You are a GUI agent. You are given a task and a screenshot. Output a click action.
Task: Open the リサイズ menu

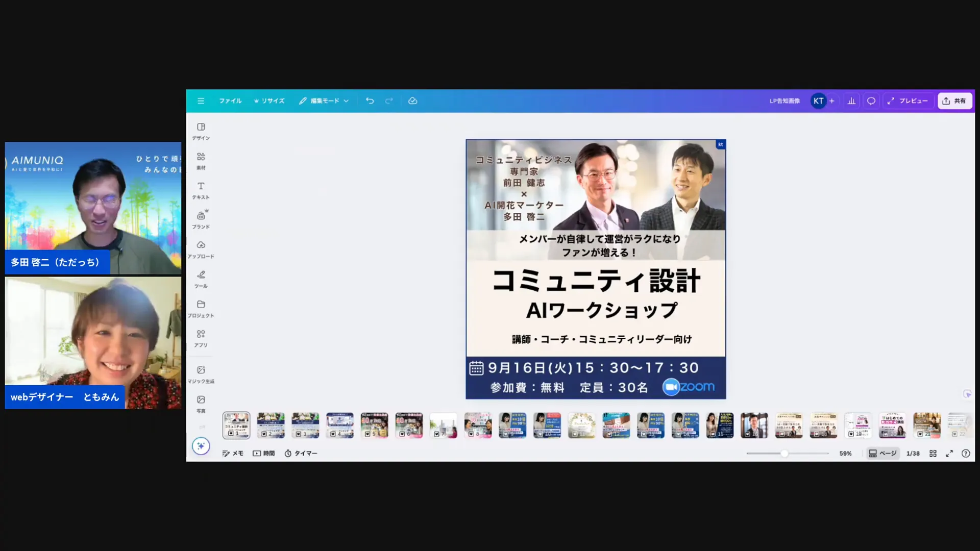[x=269, y=101]
